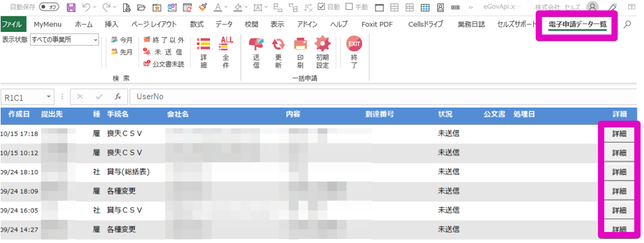Expand the undo history dropdown arrow
The height and width of the screenshot is (243, 644).
(x=94, y=7)
